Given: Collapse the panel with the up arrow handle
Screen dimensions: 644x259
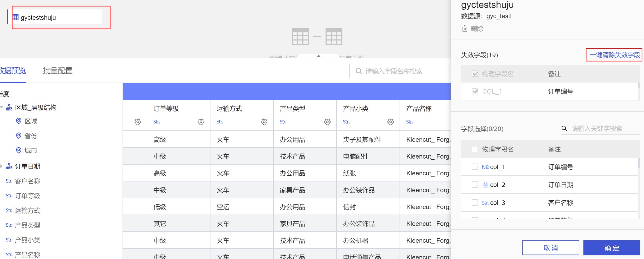Looking at the screenshot, I should [318, 56].
